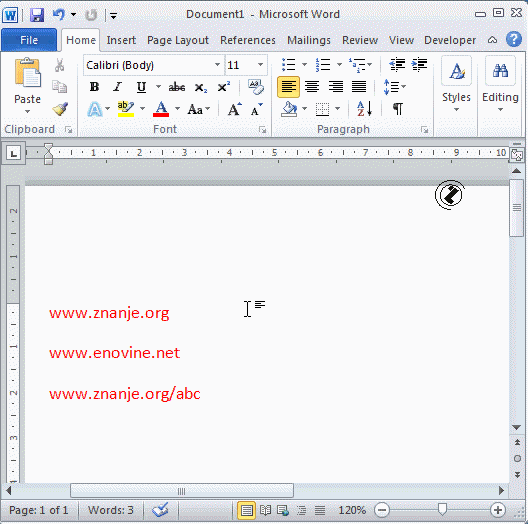
Task: Click the Paste button
Action: [27, 86]
